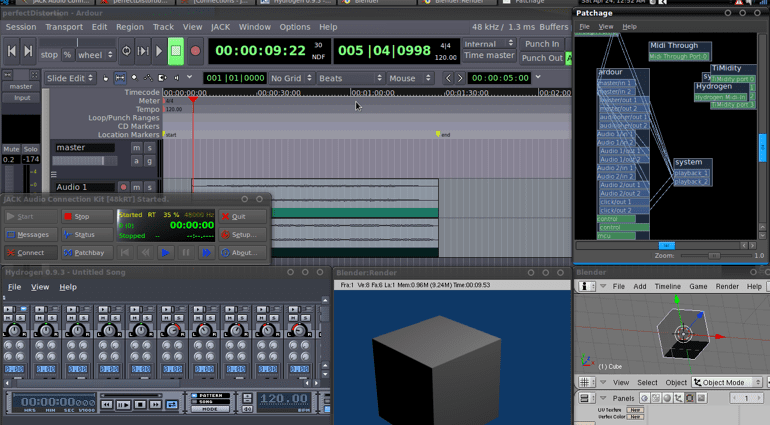The height and width of the screenshot is (425, 770).
Task: Open the No Grid snap dropdown
Action: pyautogui.click(x=291, y=78)
